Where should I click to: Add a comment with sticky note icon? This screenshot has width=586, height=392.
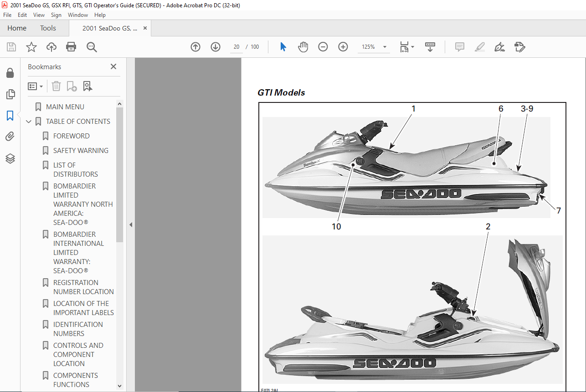point(460,47)
